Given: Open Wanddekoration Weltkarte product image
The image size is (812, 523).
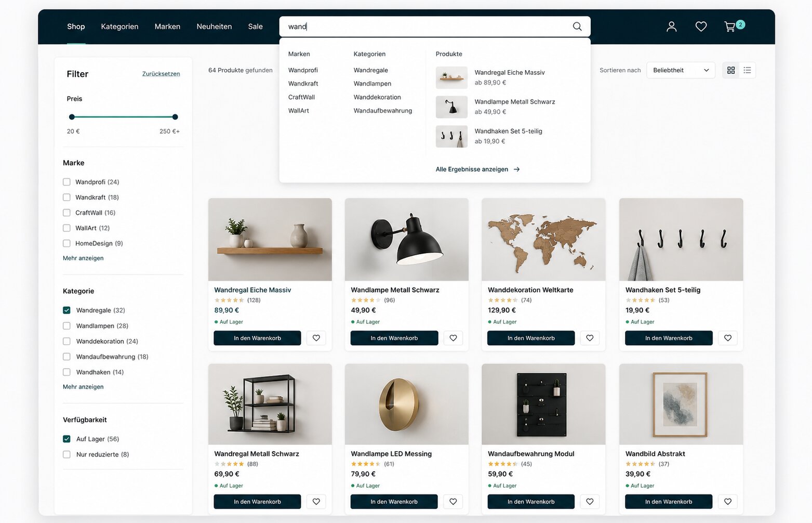Looking at the screenshot, I should click(543, 240).
